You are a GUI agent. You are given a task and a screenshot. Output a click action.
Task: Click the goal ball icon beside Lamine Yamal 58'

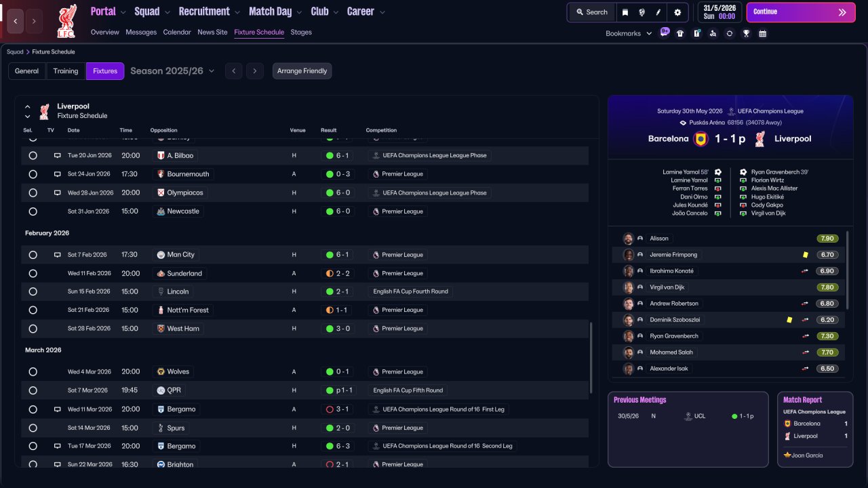point(718,172)
